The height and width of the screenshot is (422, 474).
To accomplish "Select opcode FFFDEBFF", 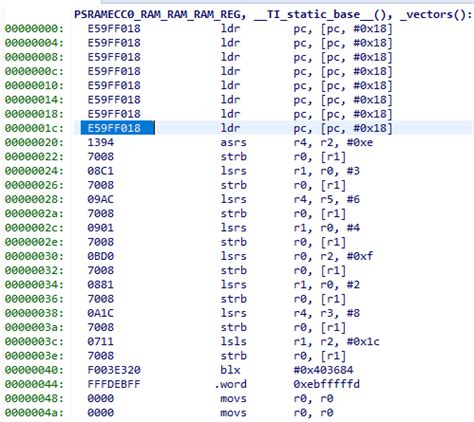I will pyautogui.click(x=114, y=384).
